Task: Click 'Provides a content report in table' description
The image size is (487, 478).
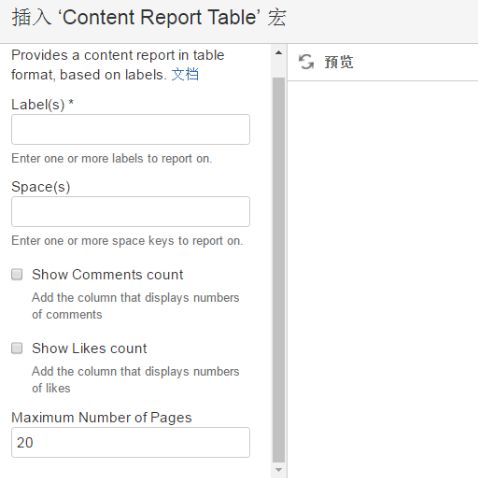Action: [118, 65]
